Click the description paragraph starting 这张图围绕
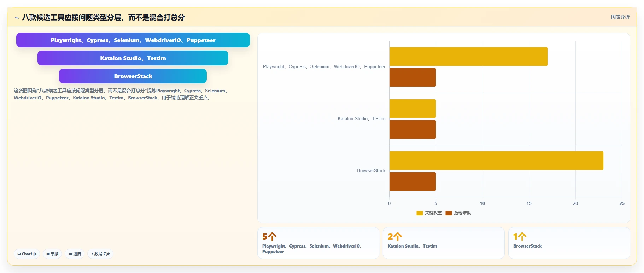 122,94
